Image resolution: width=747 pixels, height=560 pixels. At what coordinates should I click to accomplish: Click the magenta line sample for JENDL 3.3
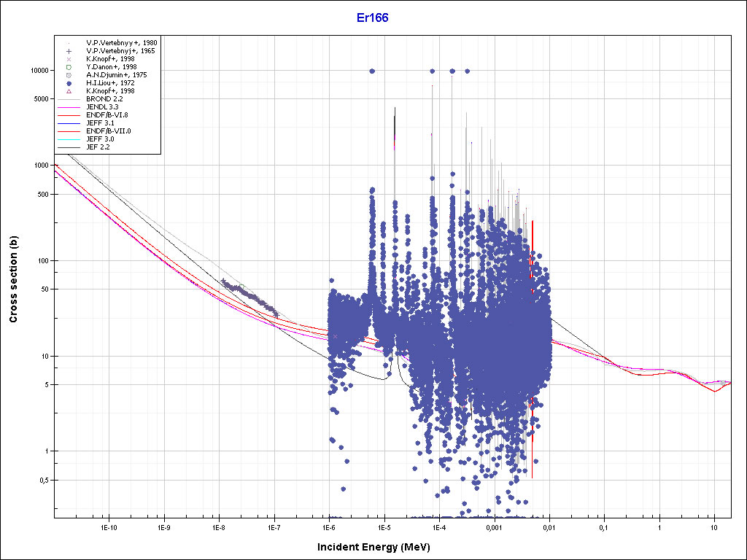pos(68,107)
